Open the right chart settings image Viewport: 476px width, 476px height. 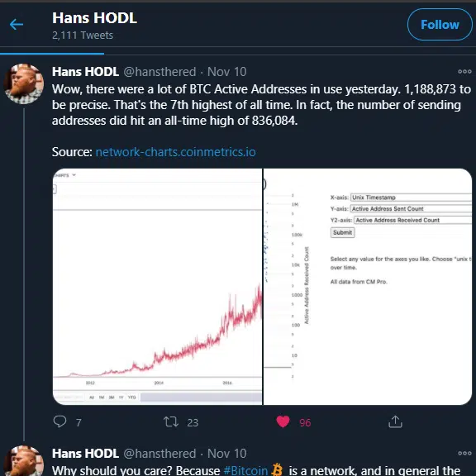[368, 287]
